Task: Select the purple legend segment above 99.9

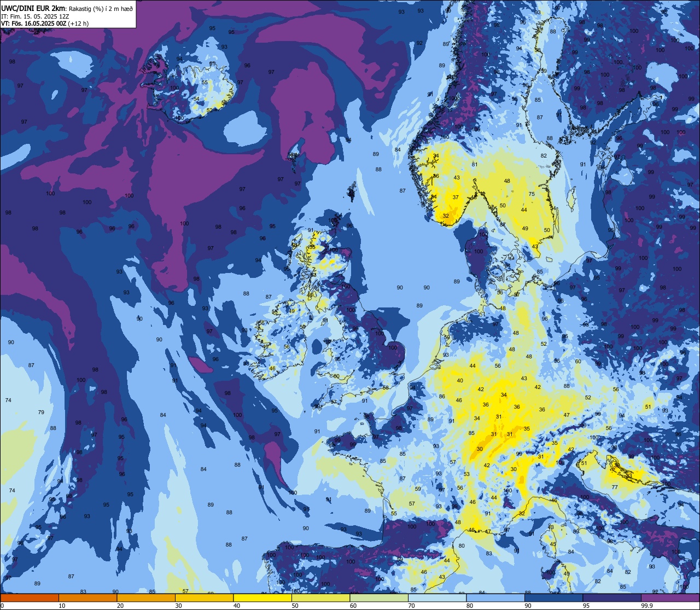Action: [670, 597]
